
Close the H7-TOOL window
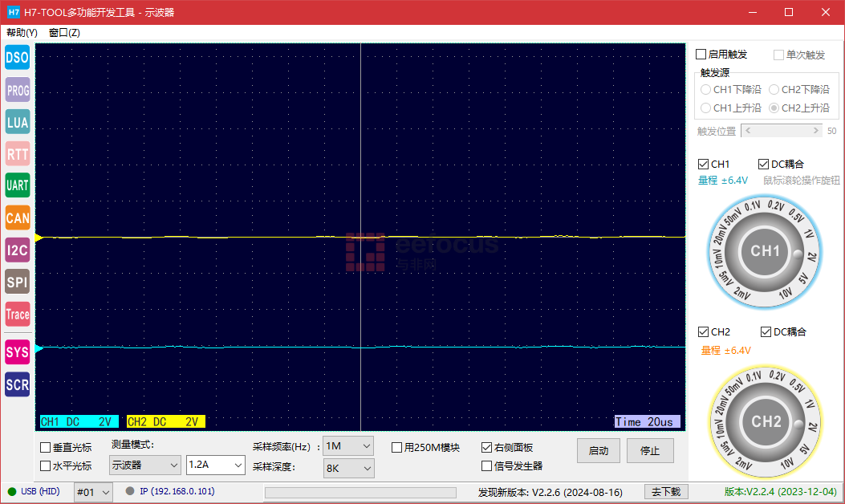(x=826, y=12)
